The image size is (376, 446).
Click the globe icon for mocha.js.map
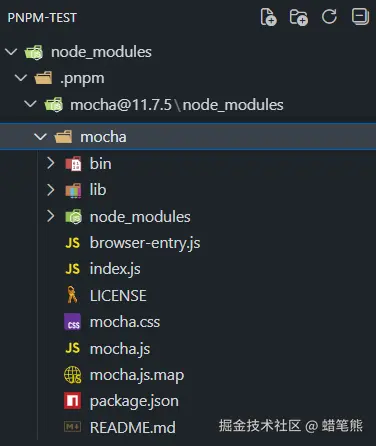tap(73, 374)
